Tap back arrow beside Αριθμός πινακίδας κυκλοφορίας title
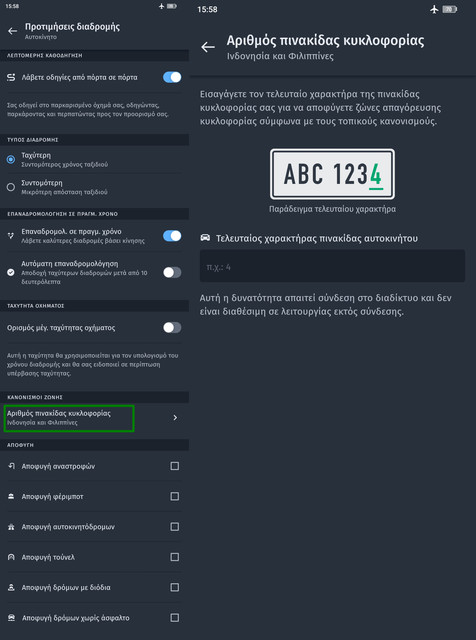 tap(208, 47)
